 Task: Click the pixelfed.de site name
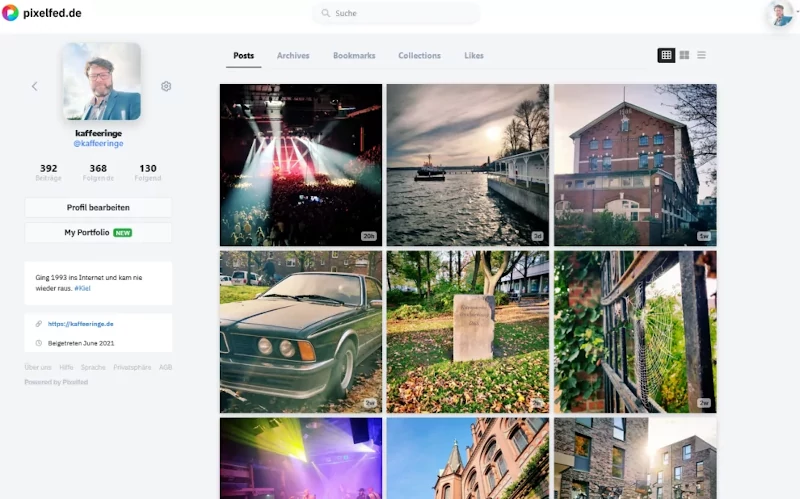[52, 13]
